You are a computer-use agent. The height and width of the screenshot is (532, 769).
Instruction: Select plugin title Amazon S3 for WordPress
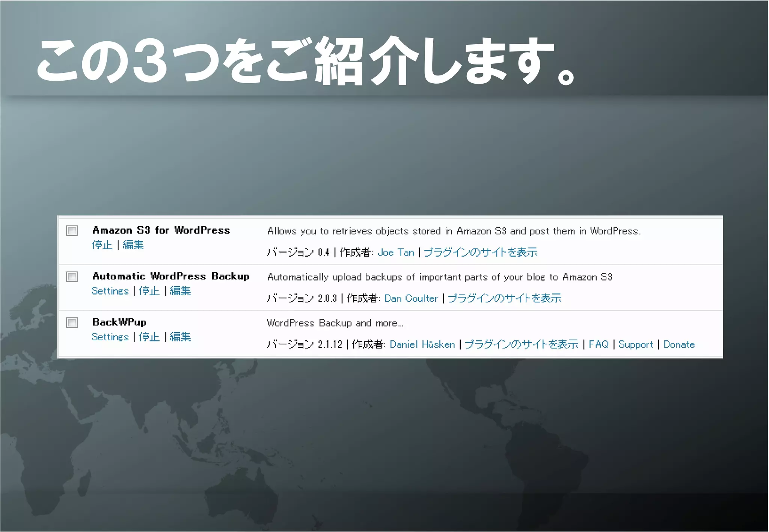[x=161, y=230]
